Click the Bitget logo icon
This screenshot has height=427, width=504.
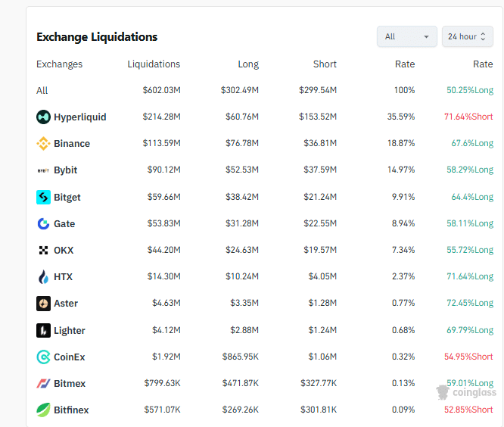pos(43,197)
